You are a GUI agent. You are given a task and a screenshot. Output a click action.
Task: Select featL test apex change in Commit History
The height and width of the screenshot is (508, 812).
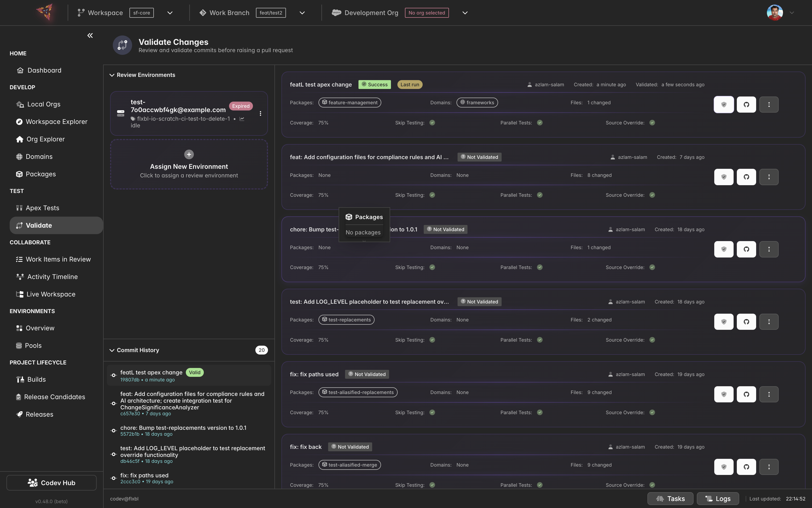point(189,375)
